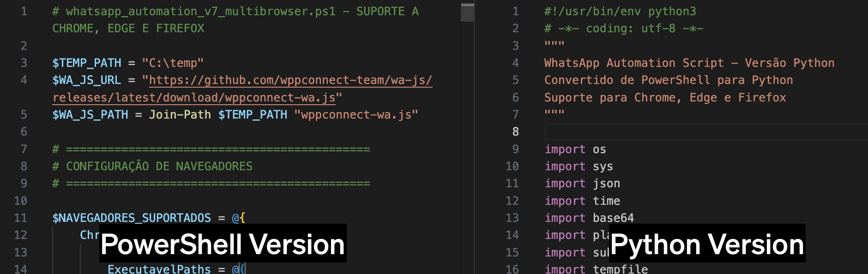Click the 'coding: utf-8' comment line
868x274 pixels.
coord(623,29)
